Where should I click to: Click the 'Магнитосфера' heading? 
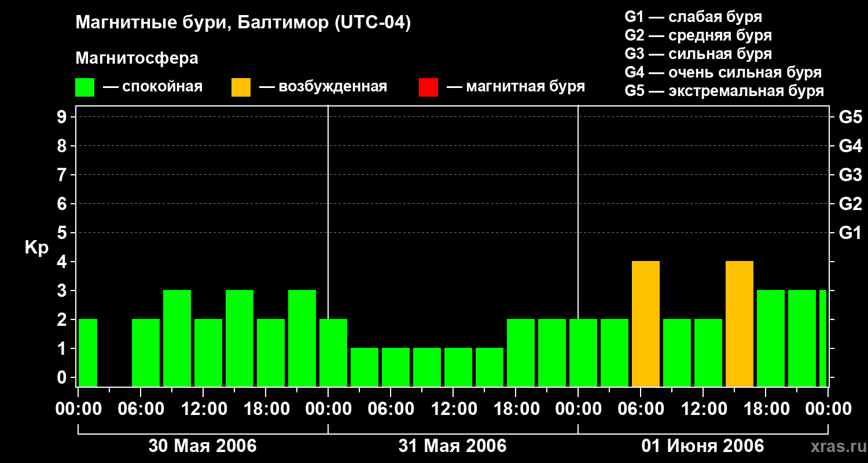pos(137,58)
